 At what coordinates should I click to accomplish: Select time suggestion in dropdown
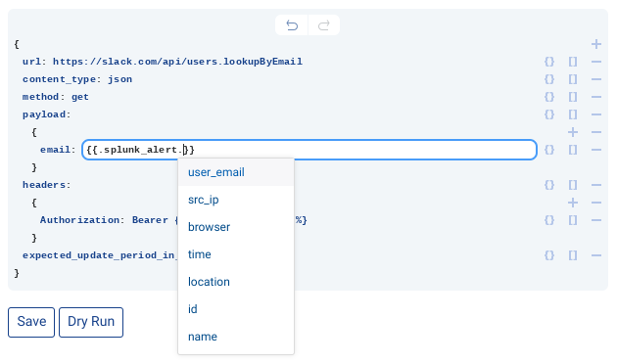pos(236,254)
